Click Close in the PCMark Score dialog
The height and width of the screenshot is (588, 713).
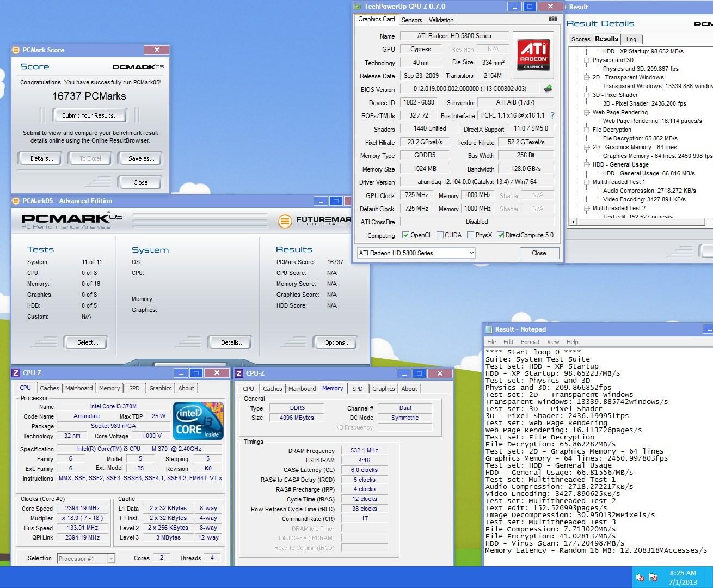pyautogui.click(x=140, y=182)
